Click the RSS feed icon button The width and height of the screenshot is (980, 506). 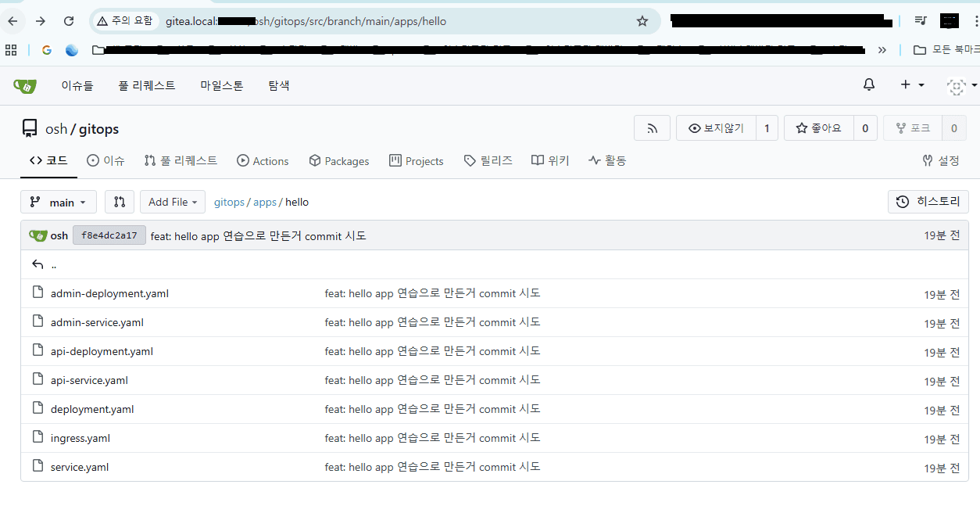click(x=652, y=128)
